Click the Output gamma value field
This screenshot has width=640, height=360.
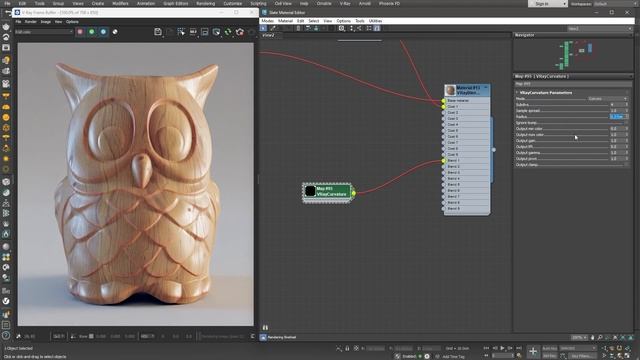617,153
